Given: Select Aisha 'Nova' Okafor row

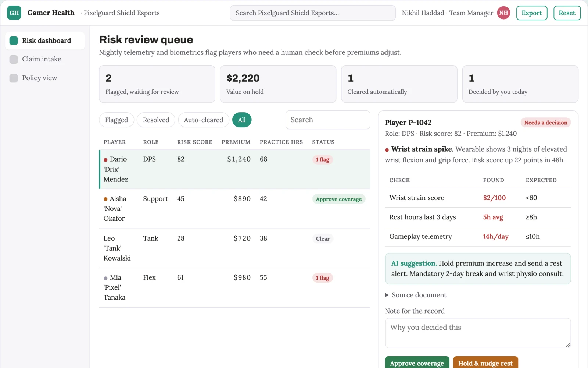Looking at the screenshot, I should click(x=235, y=209).
